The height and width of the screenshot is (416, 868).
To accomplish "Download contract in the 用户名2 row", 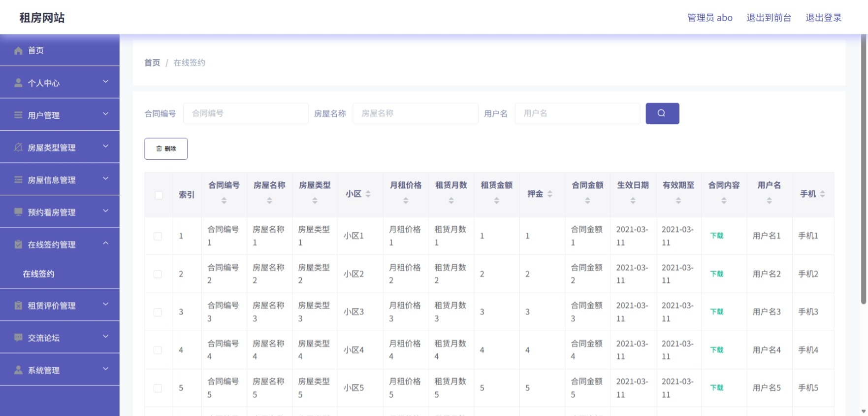I will pyautogui.click(x=717, y=274).
